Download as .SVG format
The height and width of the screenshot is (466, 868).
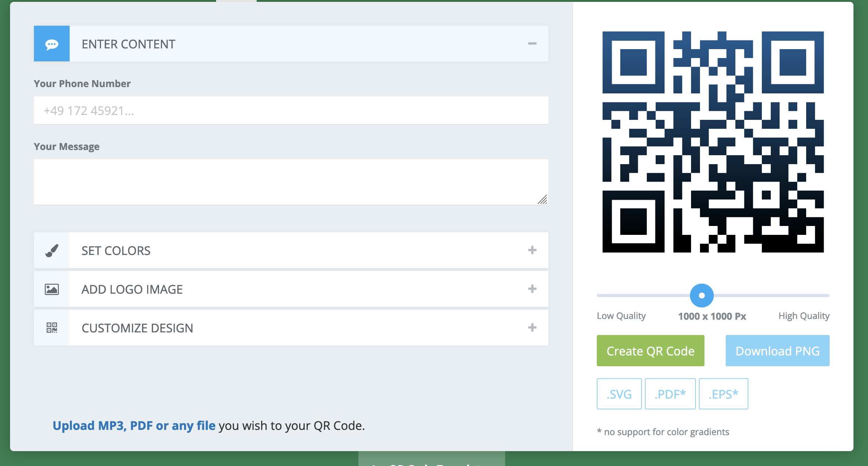click(619, 394)
